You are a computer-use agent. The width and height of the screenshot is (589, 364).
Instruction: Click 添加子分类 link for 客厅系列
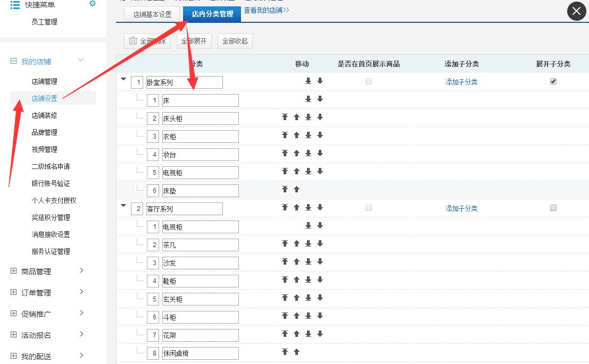tap(461, 208)
